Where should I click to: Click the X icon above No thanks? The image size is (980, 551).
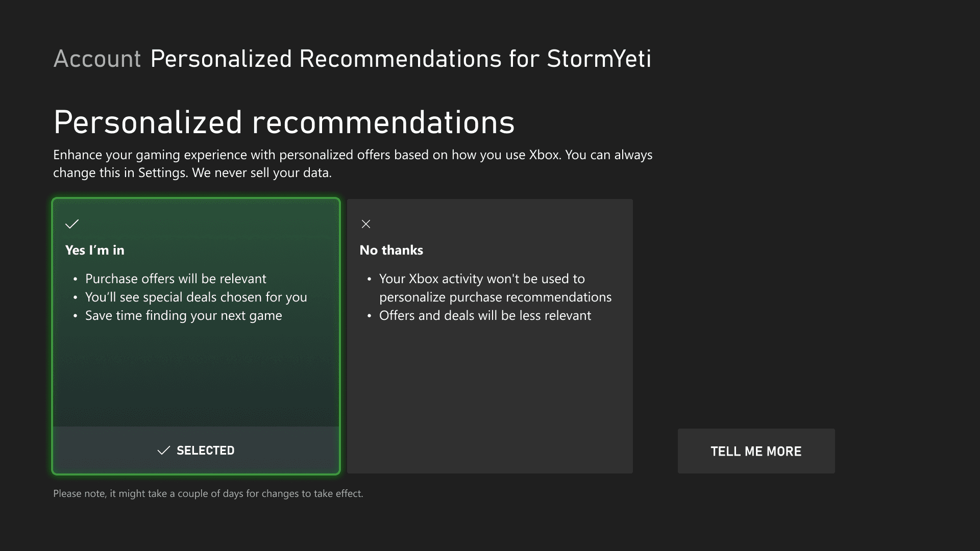pyautogui.click(x=366, y=224)
